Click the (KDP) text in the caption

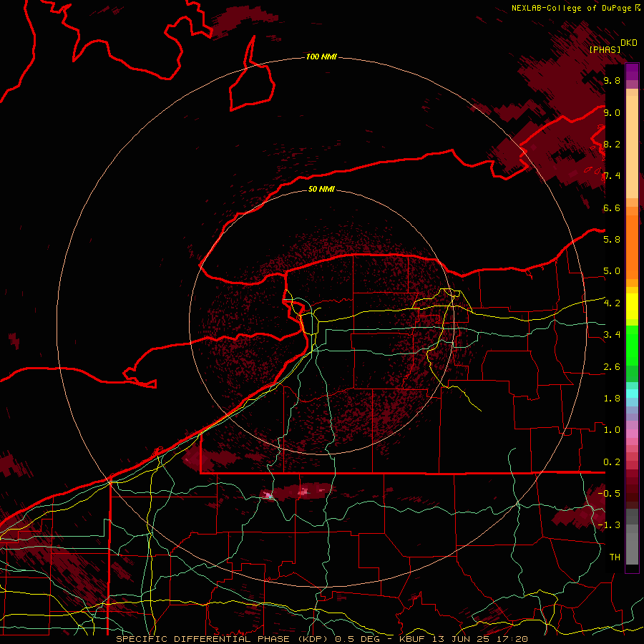[x=312, y=639]
